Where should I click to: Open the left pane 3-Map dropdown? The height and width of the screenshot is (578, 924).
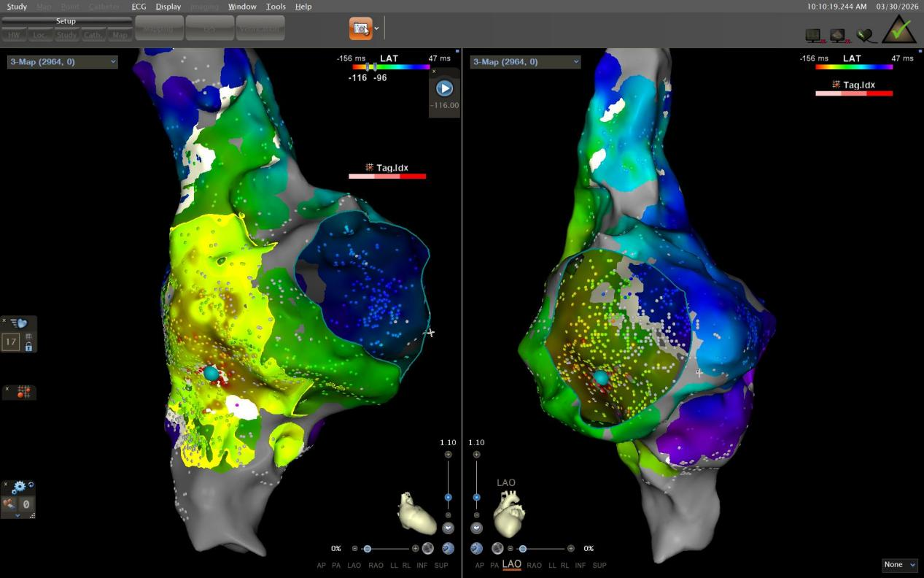coord(62,62)
